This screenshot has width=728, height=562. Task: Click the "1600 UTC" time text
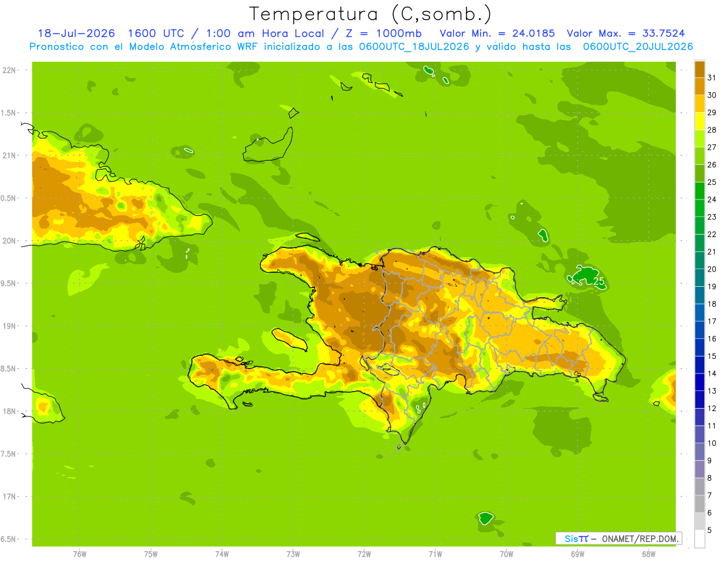[x=157, y=33]
